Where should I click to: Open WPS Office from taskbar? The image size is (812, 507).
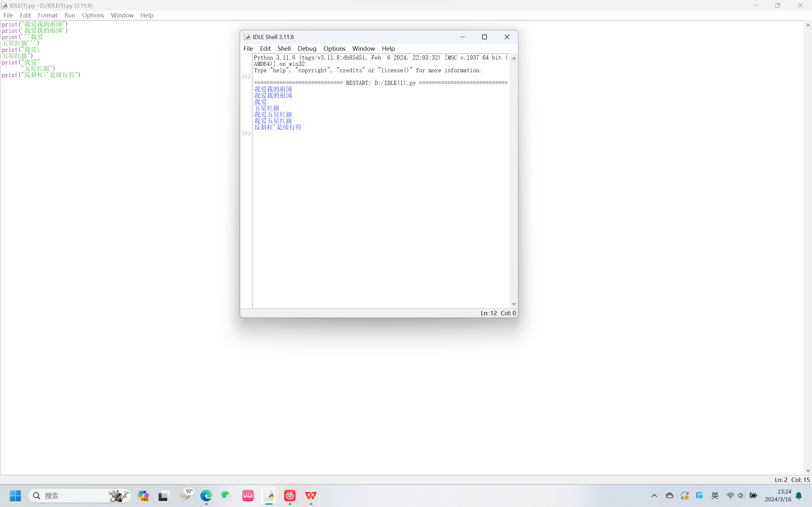(311, 495)
